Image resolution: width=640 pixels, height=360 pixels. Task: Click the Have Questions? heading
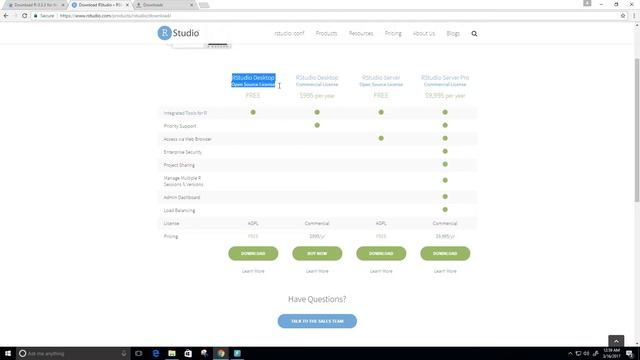317,299
